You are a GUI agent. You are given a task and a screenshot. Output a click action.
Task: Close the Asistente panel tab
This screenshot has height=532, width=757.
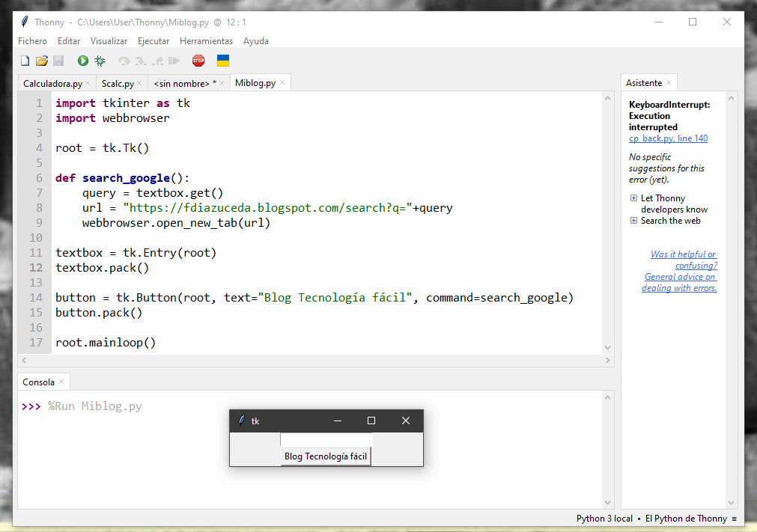[x=669, y=82]
